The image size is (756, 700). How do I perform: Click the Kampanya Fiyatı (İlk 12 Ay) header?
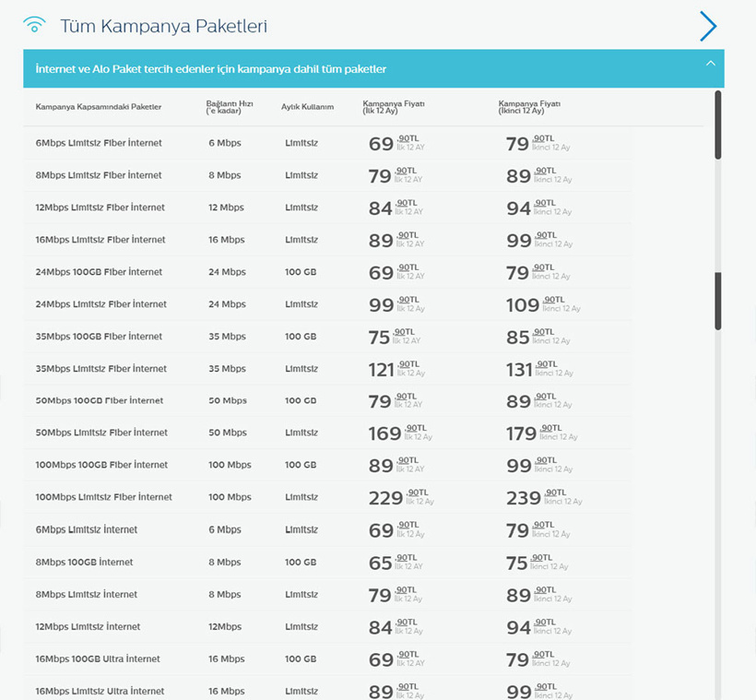[x=394, y=107]
